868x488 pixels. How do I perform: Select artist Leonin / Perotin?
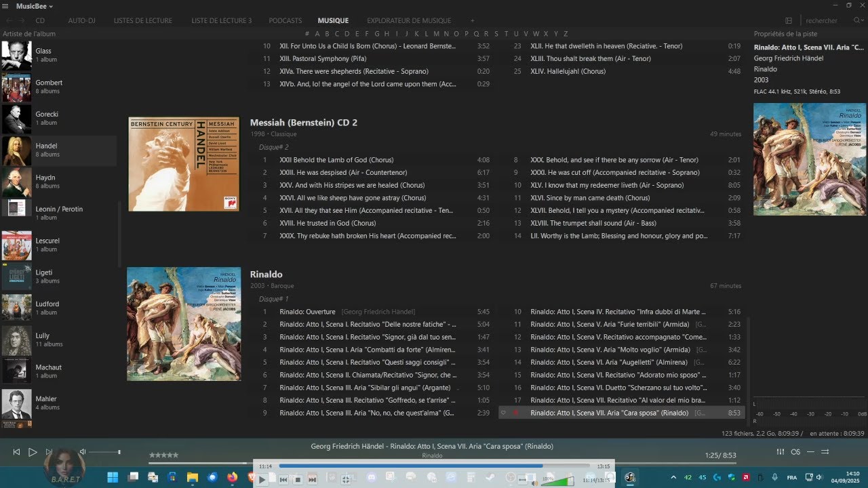58,213
